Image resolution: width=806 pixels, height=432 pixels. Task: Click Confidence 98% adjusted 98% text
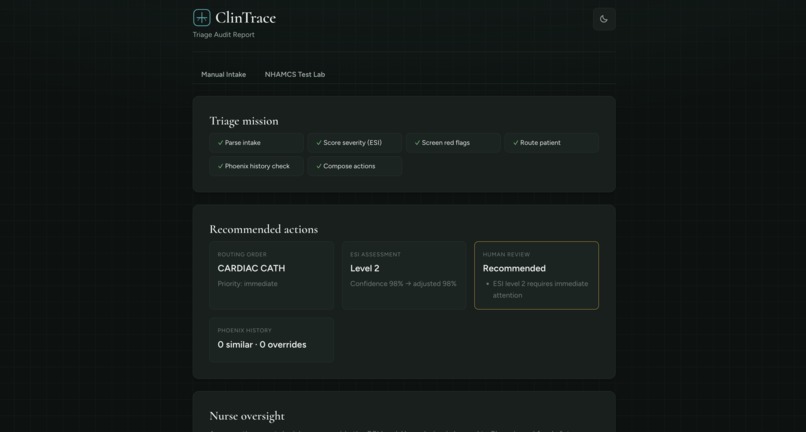403,284
